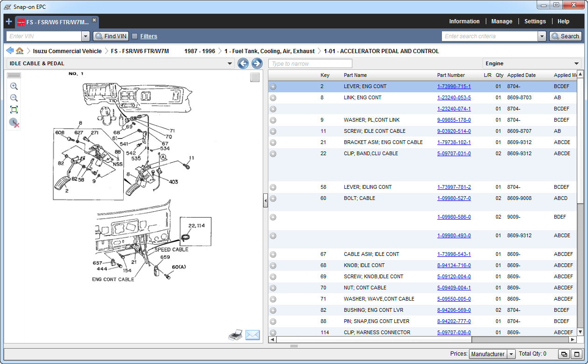Open a new tab with the plus icon

click(9, 21)
